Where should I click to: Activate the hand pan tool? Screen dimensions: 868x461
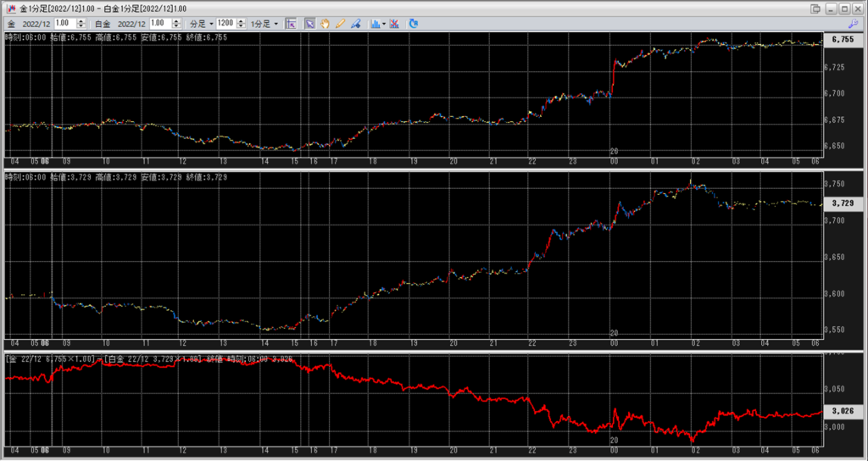tap(325, 24)
